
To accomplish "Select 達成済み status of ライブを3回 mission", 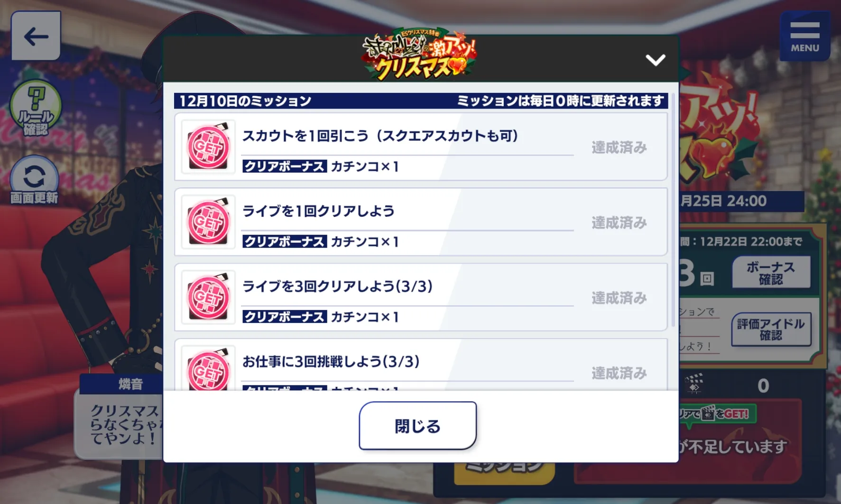I will tap(619, 298).
